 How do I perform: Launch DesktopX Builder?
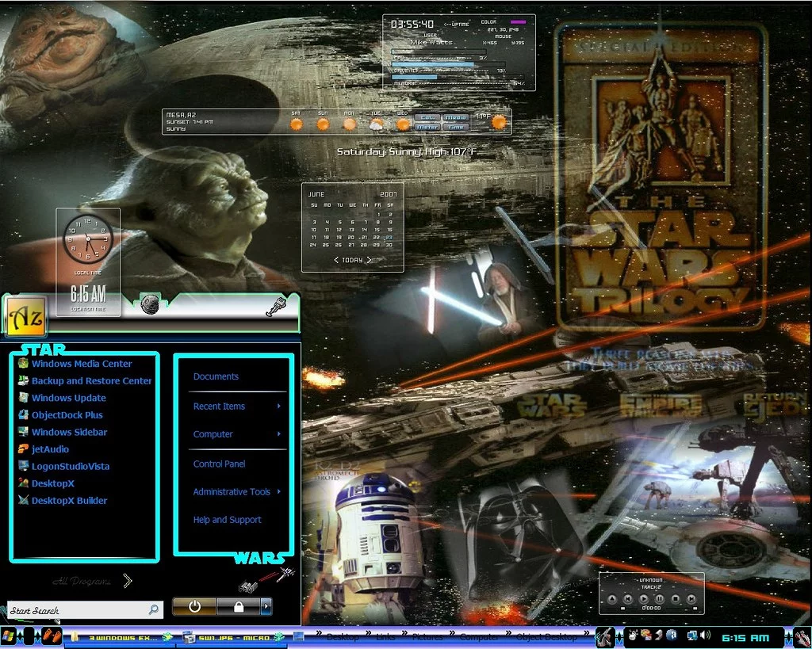tap(68, 501)
